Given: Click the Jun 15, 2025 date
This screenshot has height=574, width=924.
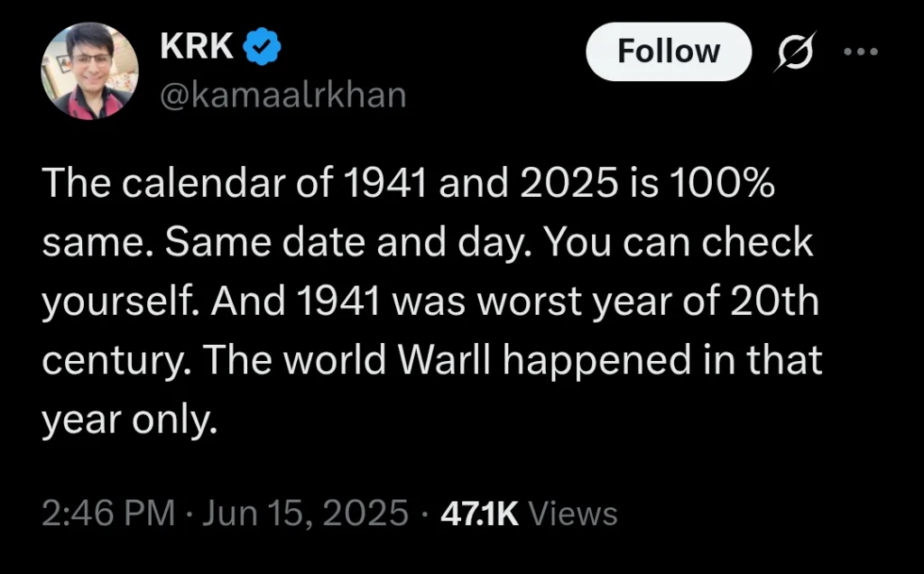Looking at the screenshot, I should pyautogui.click(x=305, y=513).
